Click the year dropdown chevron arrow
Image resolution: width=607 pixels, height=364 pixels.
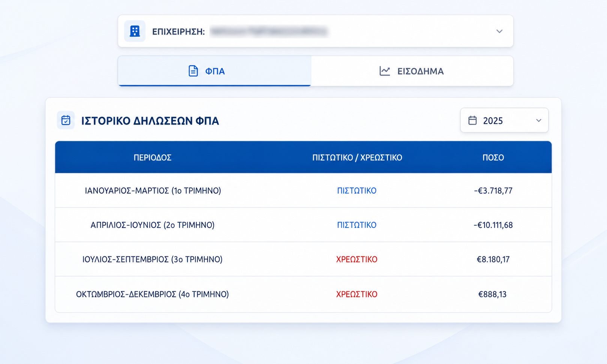tap(539, 120)
